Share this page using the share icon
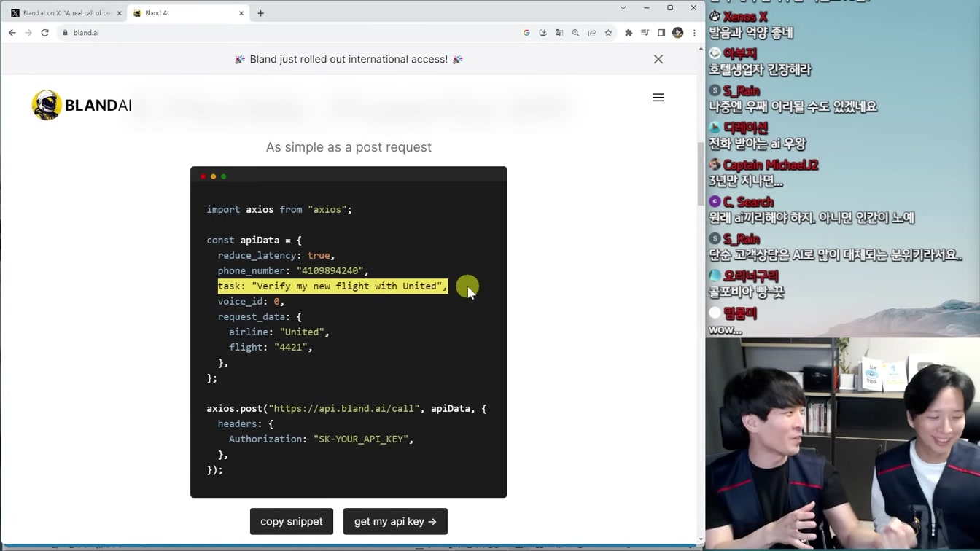The image size is (980, 551). tap(592, 33)
